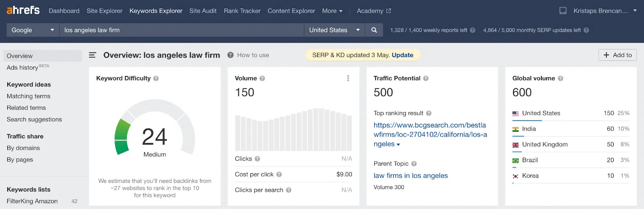This screenshot has width=644, height=209.
Task: Click the keyword search input field
Action: 182,30
